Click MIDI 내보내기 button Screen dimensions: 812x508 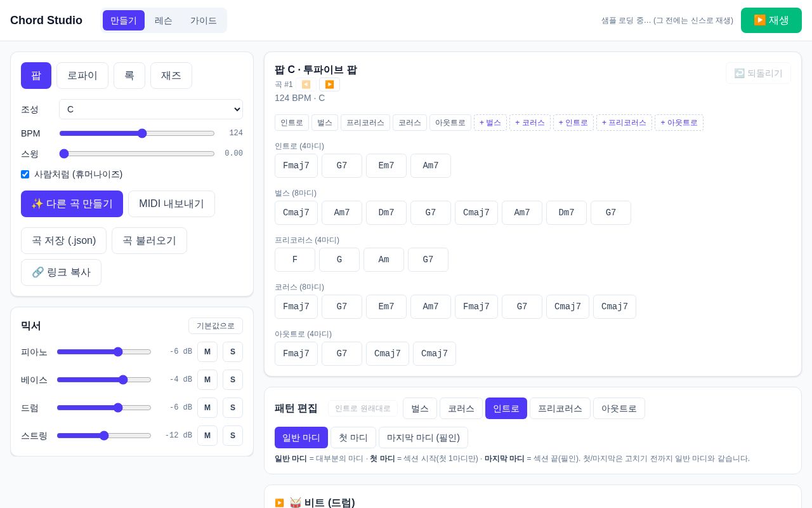coord(171,204)
